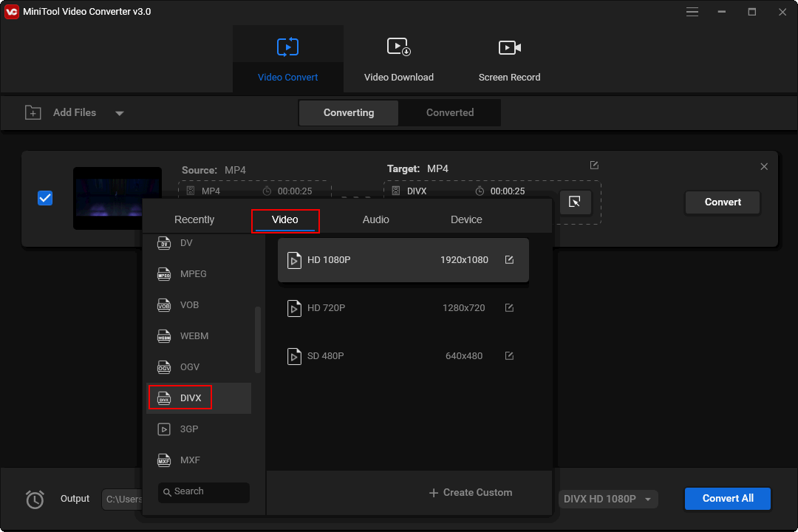Open the Target format editor dropdown
Viewport: 798px width, 532px height.
[x=594, y=166]
